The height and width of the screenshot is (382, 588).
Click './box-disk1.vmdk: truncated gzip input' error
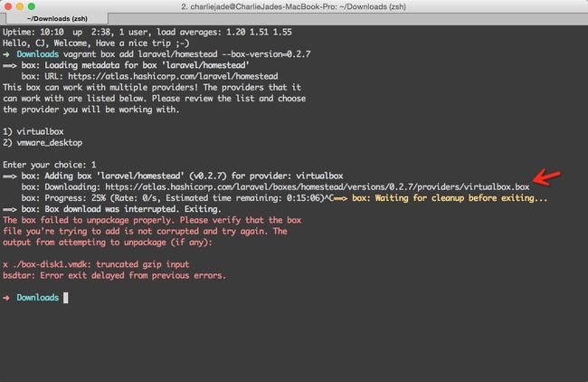(x=96, y=264)
